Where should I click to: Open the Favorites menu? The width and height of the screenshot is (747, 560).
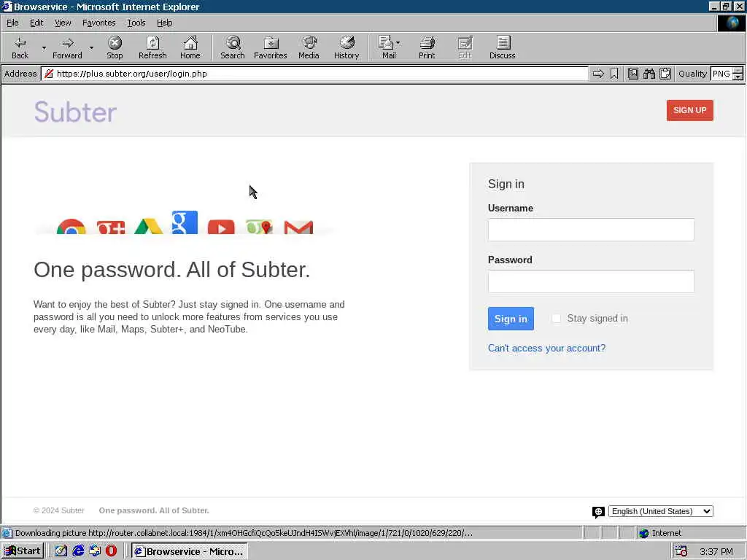coord(98,23)
